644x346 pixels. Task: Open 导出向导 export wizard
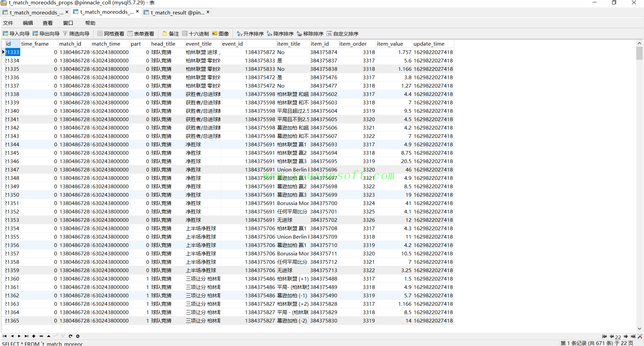pos(46,34)
